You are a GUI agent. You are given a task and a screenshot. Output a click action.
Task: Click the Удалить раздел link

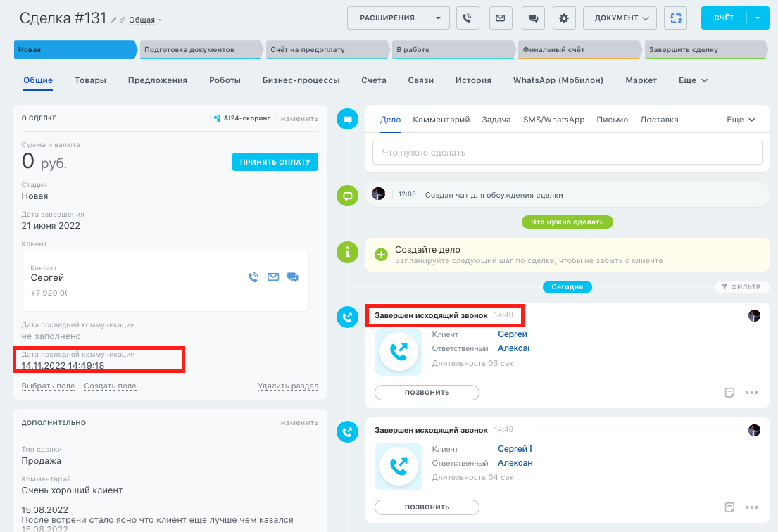288,386
